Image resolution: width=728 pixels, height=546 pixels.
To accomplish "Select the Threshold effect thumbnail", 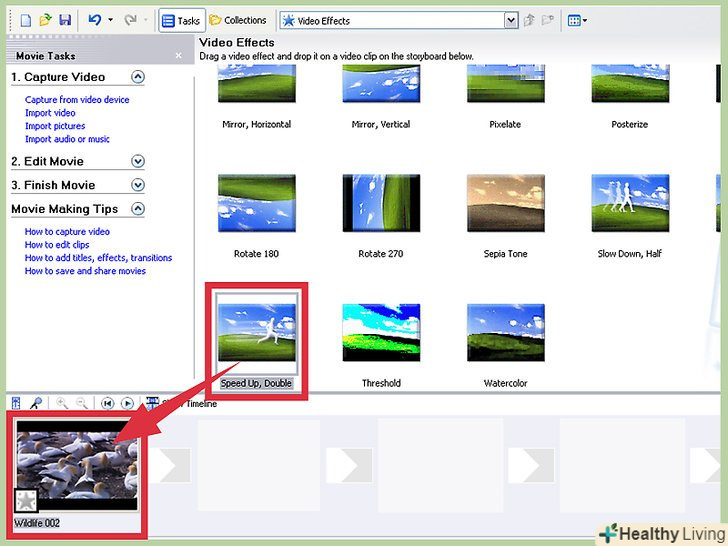I will pos(381,332).
